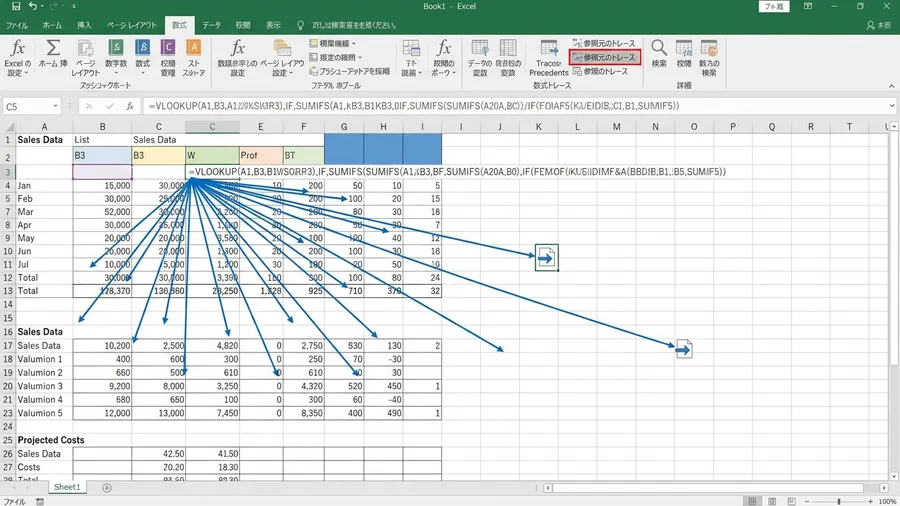Click the topmost 参照元のトレース button

(604, 43)
